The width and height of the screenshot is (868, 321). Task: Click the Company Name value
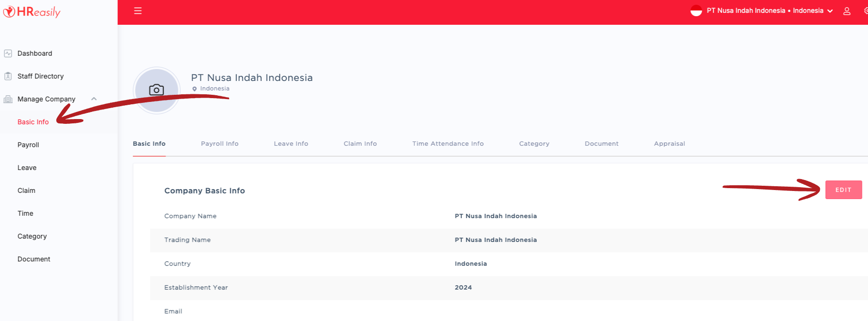496,216
